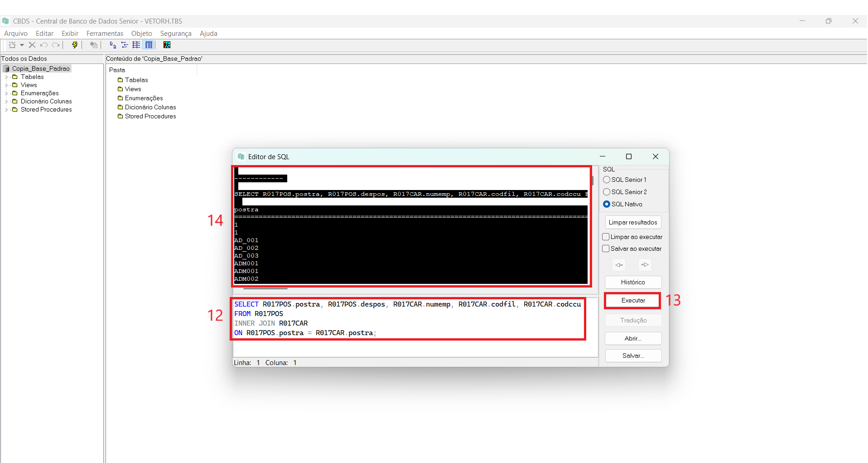Select Stored Procedures label in left tree

[x=46, y=110]
